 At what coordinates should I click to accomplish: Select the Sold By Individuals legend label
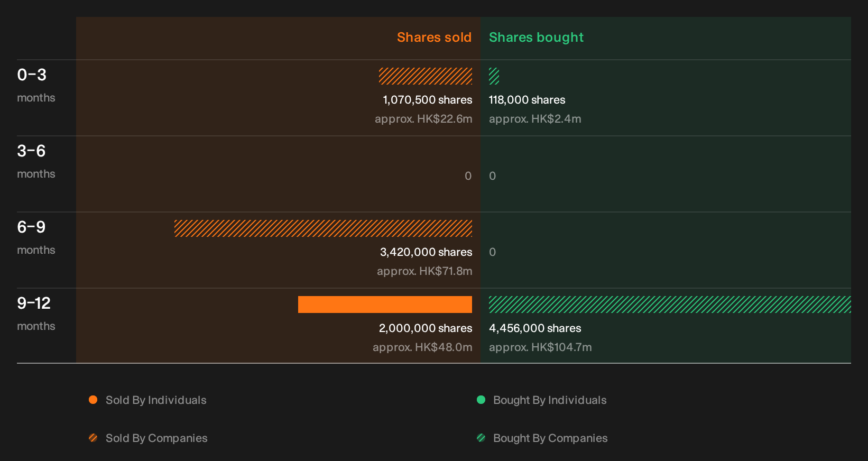click(156, 400)
